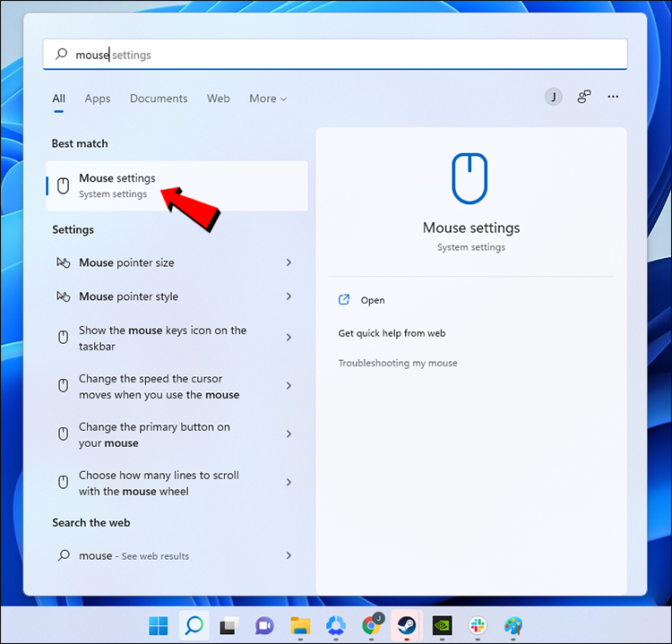Screen dimensions: 672x644
Task: Select Show the mouse keys icon result
Action: tap(175, 338)
